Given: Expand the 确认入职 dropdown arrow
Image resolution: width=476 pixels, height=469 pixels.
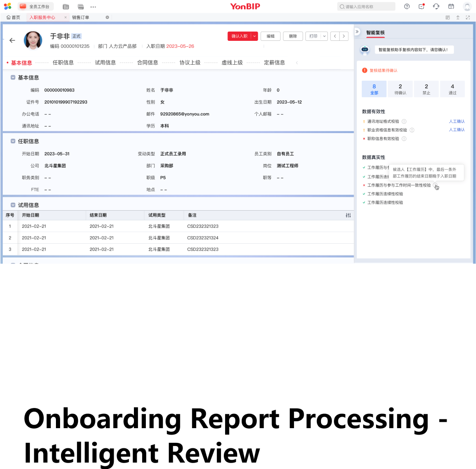Looking at the screenshot, I should tap(255, 36).
